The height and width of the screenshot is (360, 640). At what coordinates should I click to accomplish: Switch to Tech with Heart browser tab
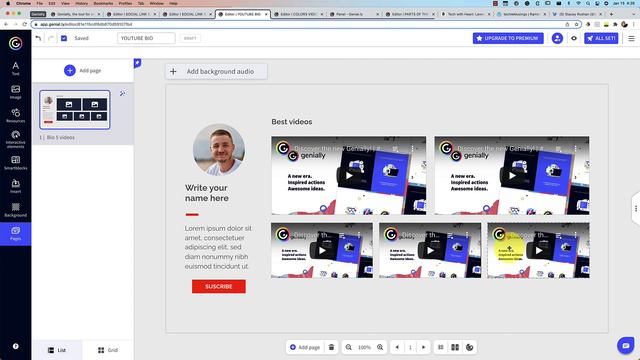[465, 14]
